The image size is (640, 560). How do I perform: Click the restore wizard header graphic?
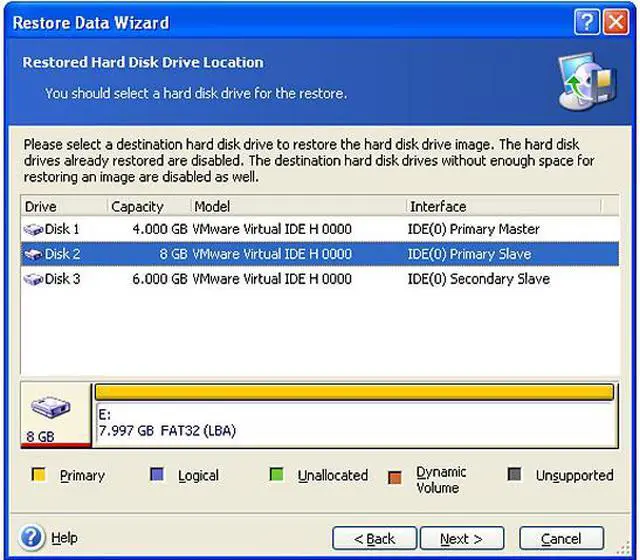coord(587,82)
